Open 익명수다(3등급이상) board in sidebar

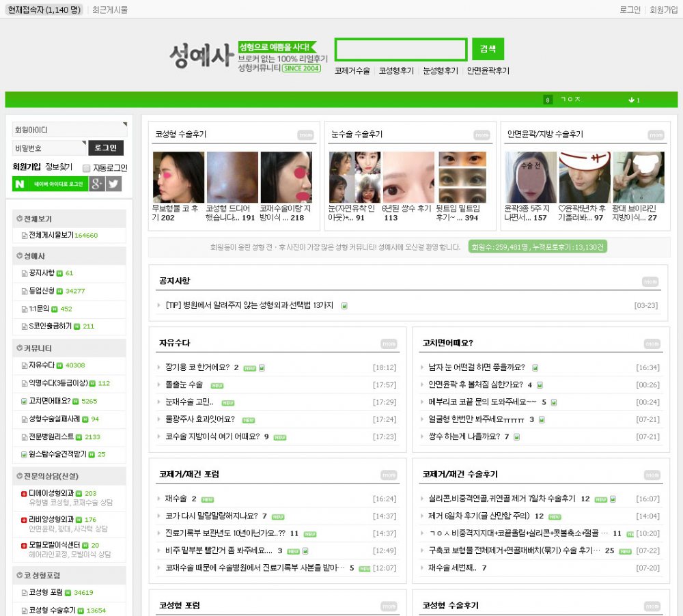[x=58, y=383]
